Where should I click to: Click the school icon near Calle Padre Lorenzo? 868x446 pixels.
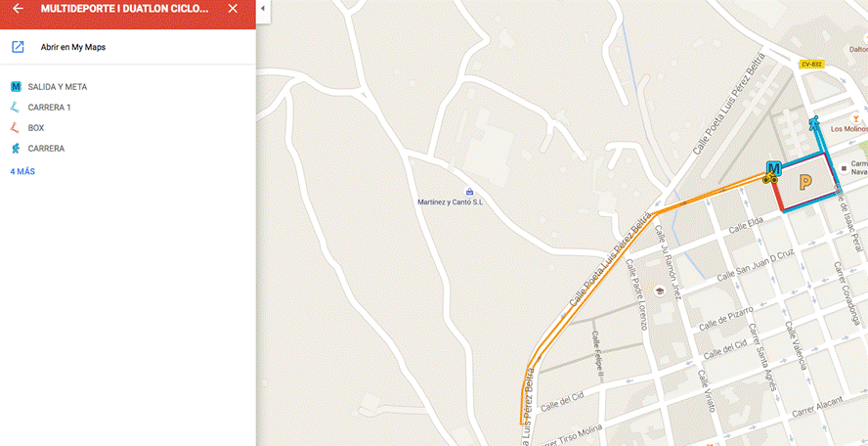coord(659,290)
